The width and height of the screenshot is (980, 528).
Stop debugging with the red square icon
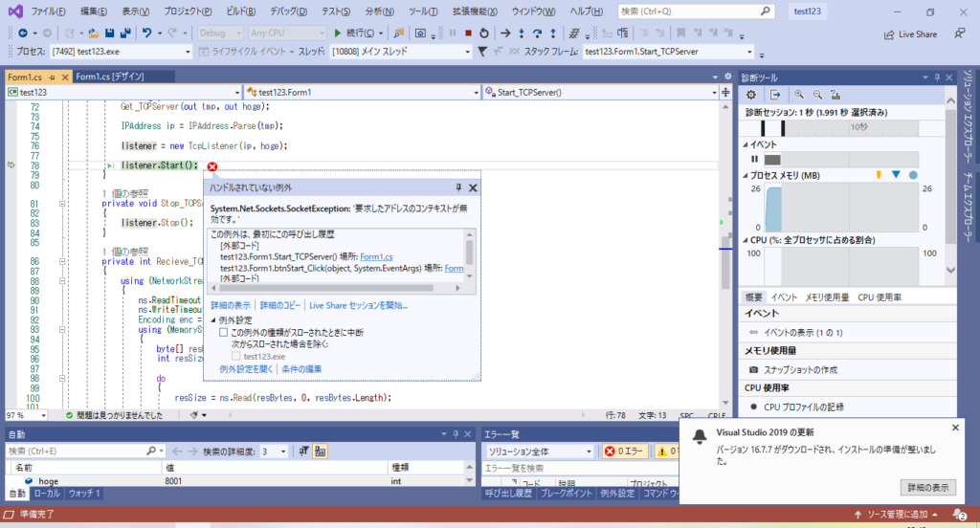point(468,33)
